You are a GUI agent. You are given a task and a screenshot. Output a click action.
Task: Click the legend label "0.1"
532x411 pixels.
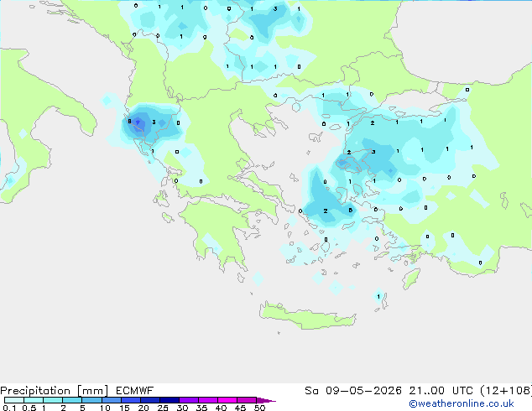pos(9,408)
